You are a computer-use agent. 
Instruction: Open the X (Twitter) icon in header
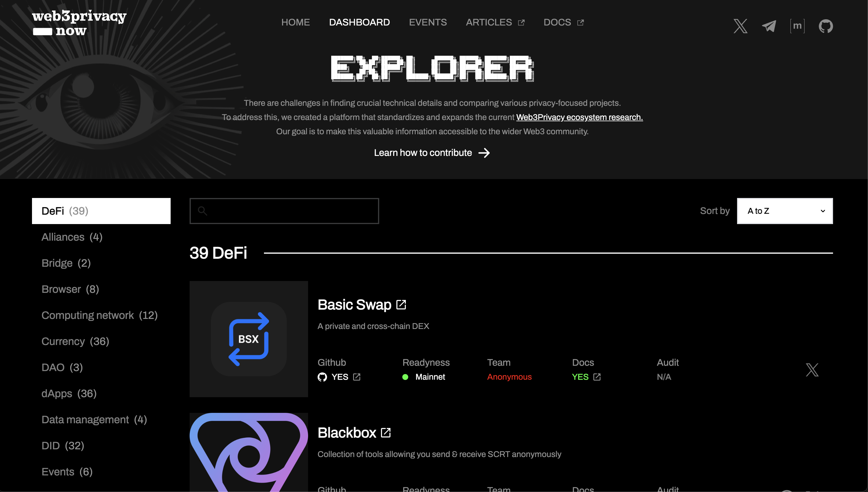click(740, 26)
